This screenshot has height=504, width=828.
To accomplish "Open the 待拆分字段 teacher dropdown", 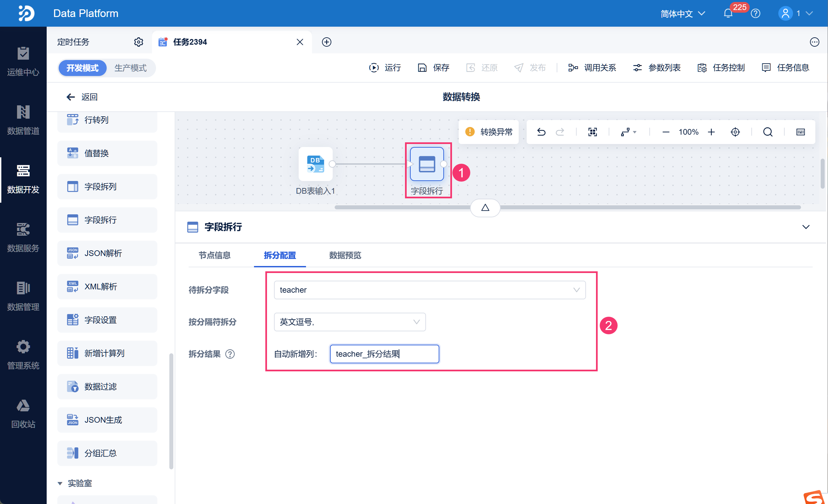I will coord(429,290).
